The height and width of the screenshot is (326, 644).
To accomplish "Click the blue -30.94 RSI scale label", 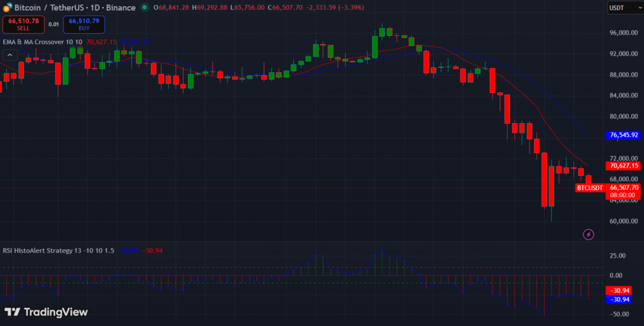I will point(623,300).
